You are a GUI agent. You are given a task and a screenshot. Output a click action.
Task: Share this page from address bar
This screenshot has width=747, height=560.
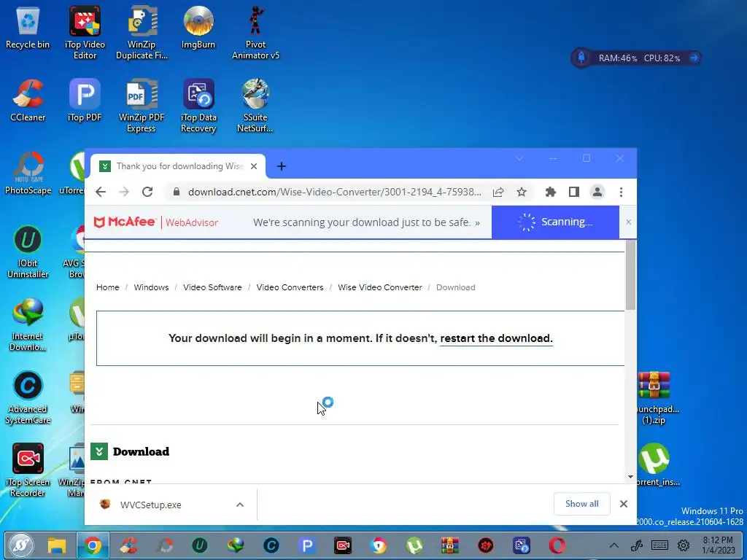point(498,192)
